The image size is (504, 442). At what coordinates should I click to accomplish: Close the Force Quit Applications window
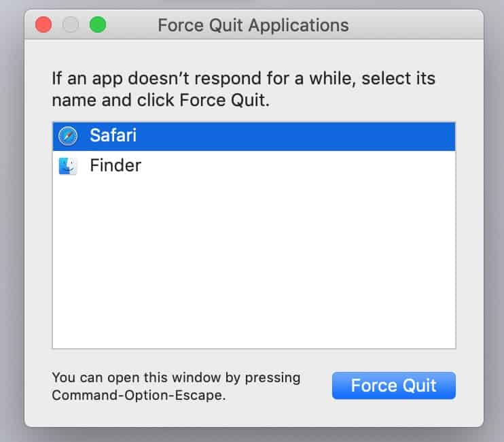[43, 24]
